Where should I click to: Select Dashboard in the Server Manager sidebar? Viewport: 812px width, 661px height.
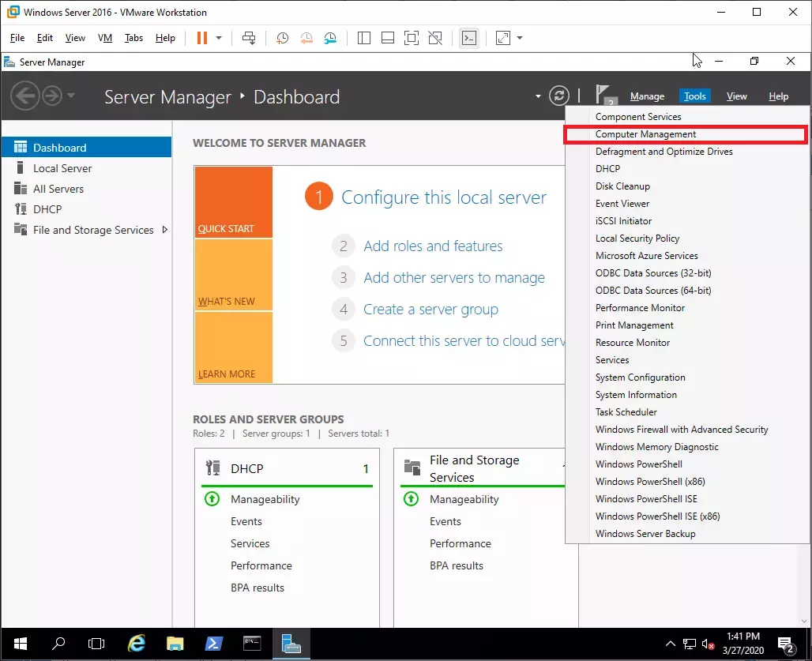pyautogui.click(x=86, y=148)
